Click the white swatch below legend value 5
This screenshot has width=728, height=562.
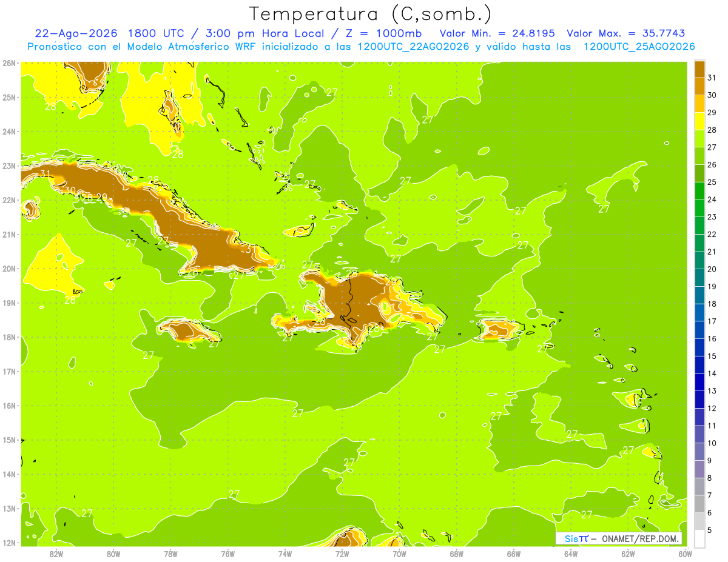point(699,538)
